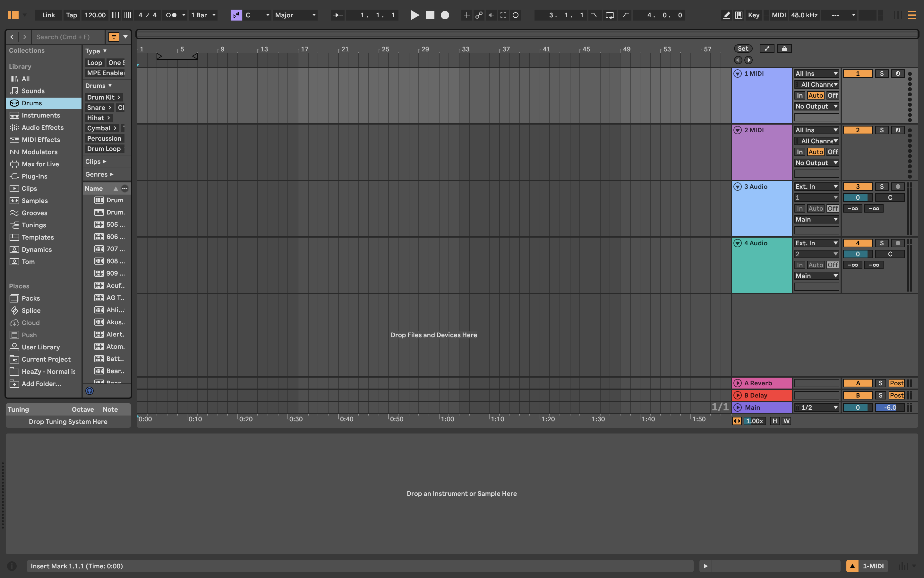The height and width of the screenshot is (578, 924).
Task: Click 3 Audio volume slider value
Action: pyautogui.click(x=858, y=197)
